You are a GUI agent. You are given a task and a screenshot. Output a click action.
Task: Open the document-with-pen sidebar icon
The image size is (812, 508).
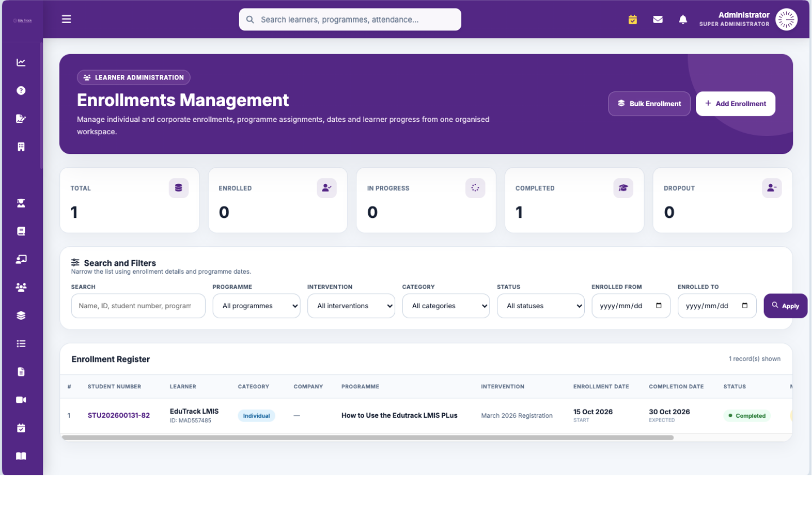[21, 119]
